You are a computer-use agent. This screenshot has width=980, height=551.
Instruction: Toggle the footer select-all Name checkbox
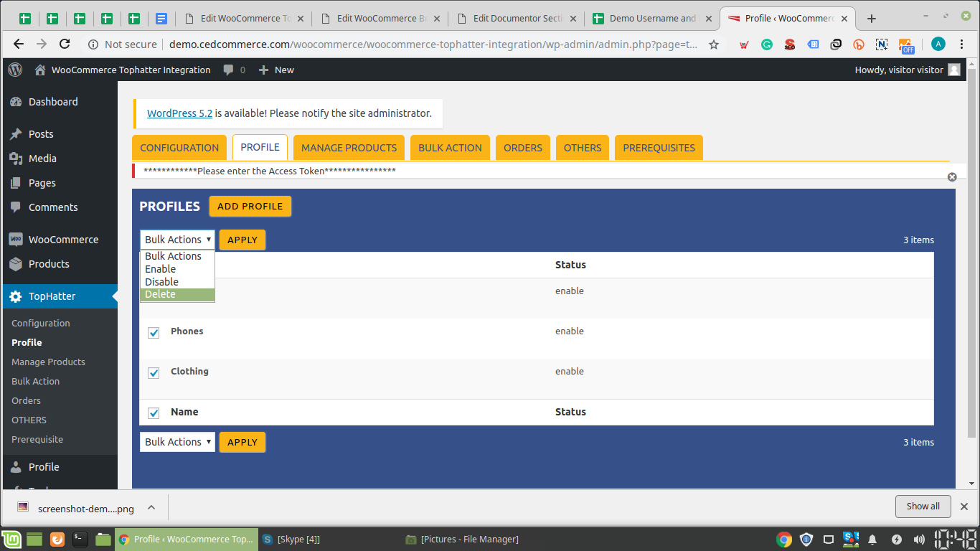[x=154, y=413]
